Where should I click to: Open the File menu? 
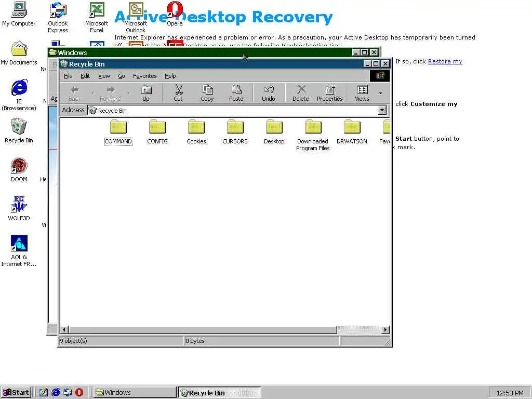pos(68,76)
